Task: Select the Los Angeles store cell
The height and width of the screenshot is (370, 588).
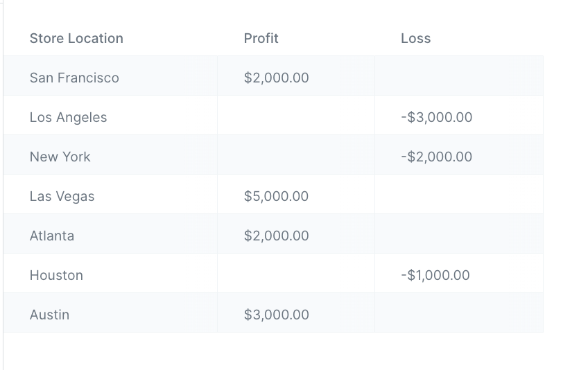Action: coord(68,118)
